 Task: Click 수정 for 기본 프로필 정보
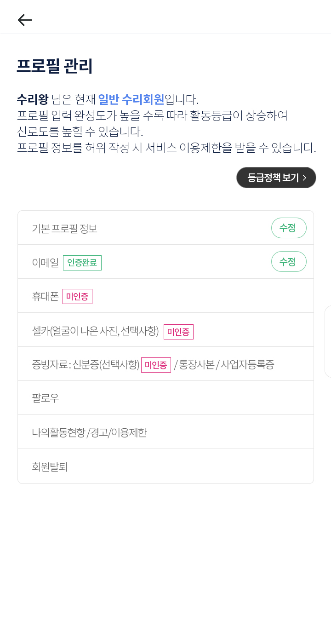click(x=288, y=228)
